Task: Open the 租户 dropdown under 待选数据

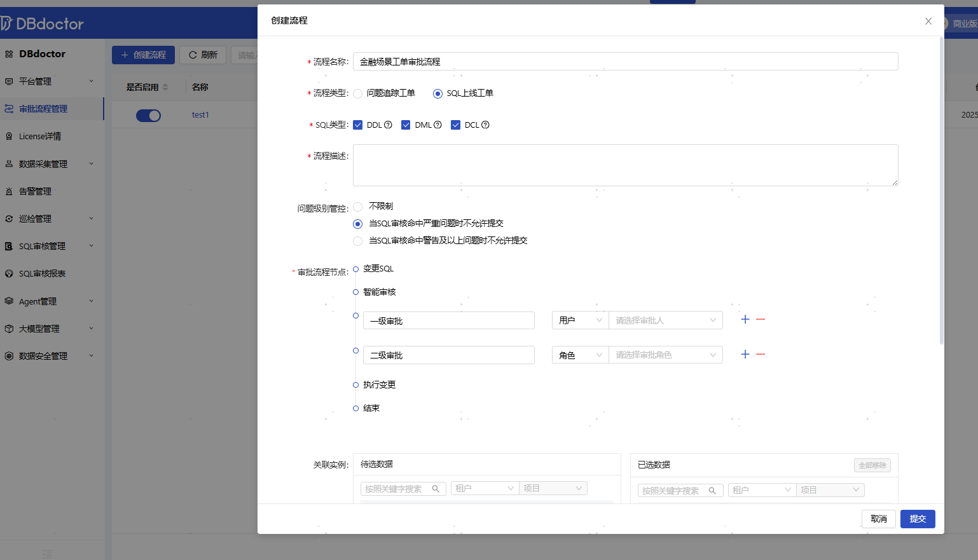Action: pos(485,488)
